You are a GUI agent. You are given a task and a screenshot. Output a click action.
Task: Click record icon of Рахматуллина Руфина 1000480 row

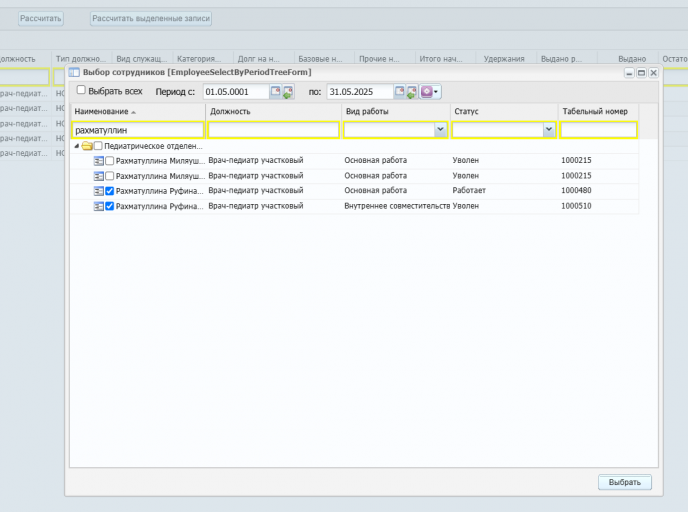[x=99, y=191]
